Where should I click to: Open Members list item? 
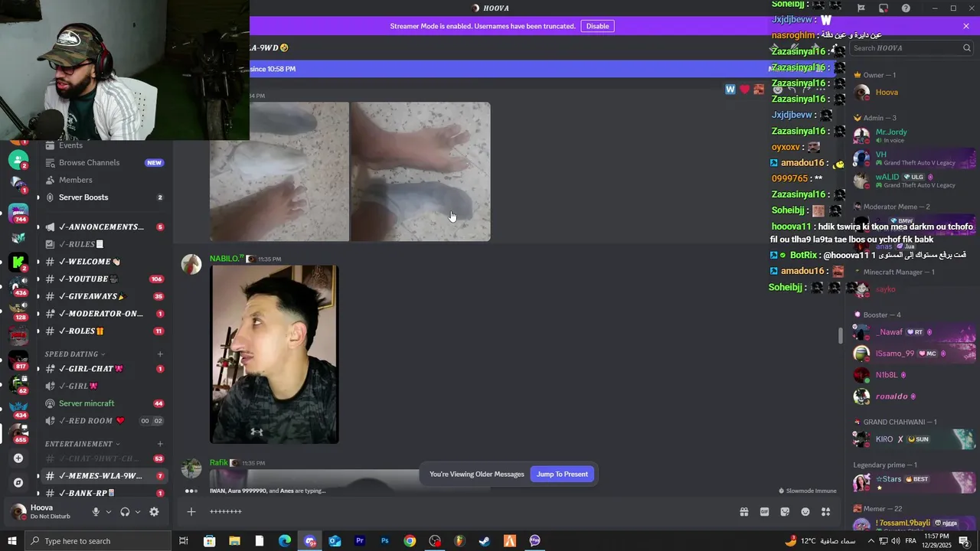[105, 180]
